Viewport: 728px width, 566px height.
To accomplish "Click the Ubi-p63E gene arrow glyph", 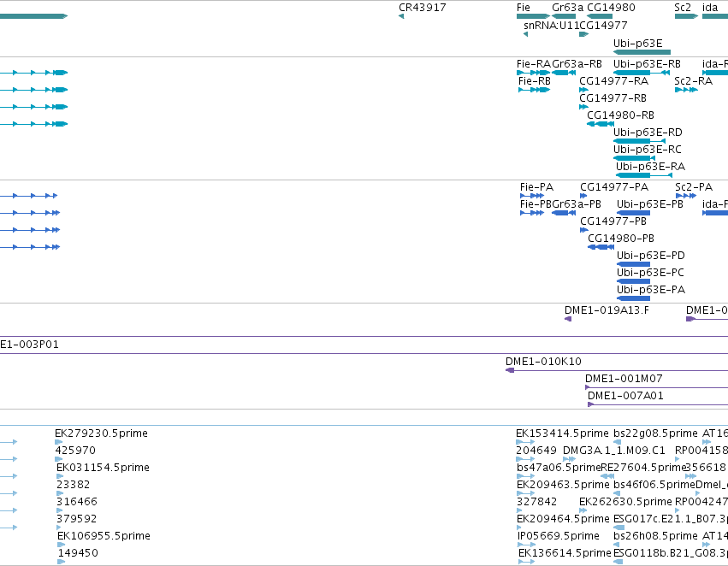I will [642, 52].
